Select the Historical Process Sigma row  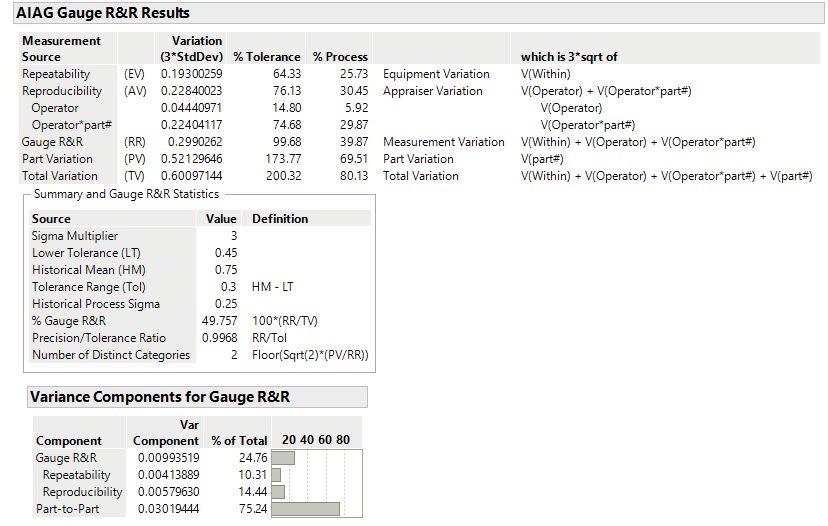[x=200, y=303]
